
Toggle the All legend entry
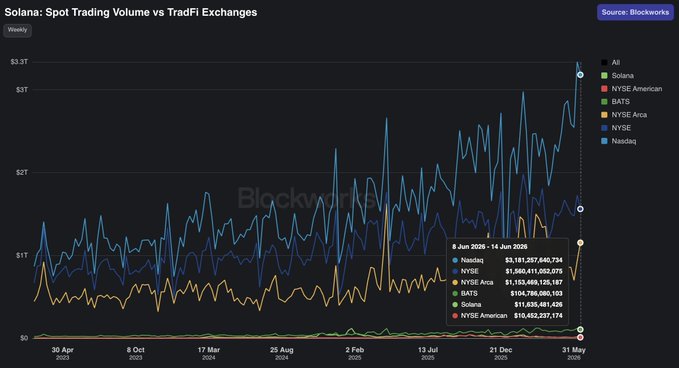(x=611, y=62)
